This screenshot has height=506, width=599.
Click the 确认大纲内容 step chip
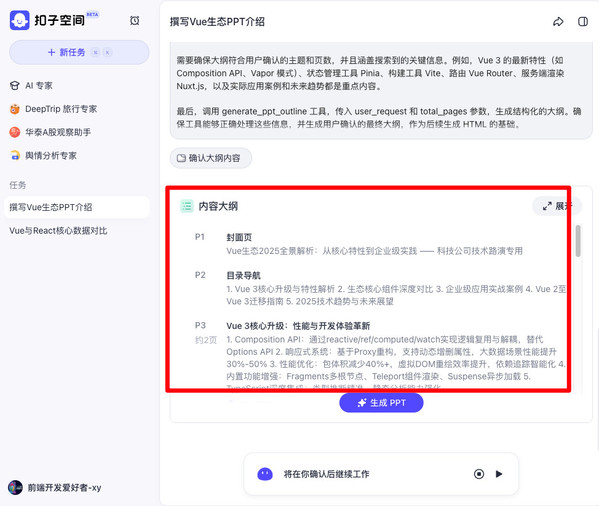[x=210, y=158]
